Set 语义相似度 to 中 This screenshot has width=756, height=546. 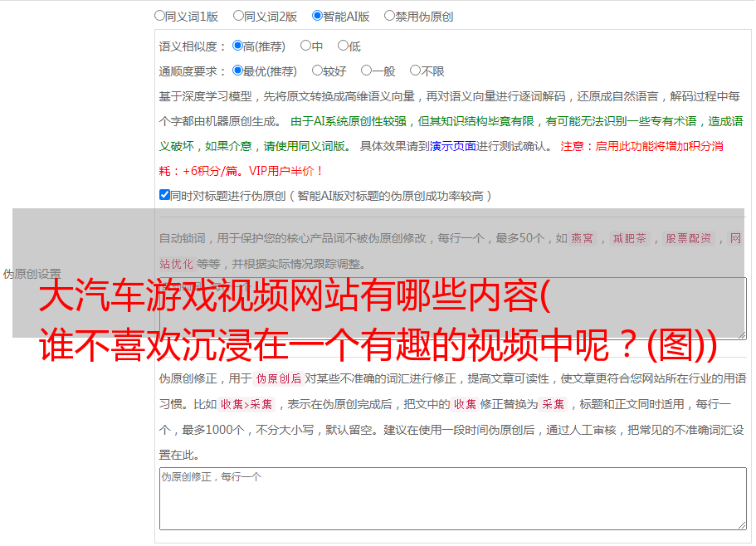point(305,46)
